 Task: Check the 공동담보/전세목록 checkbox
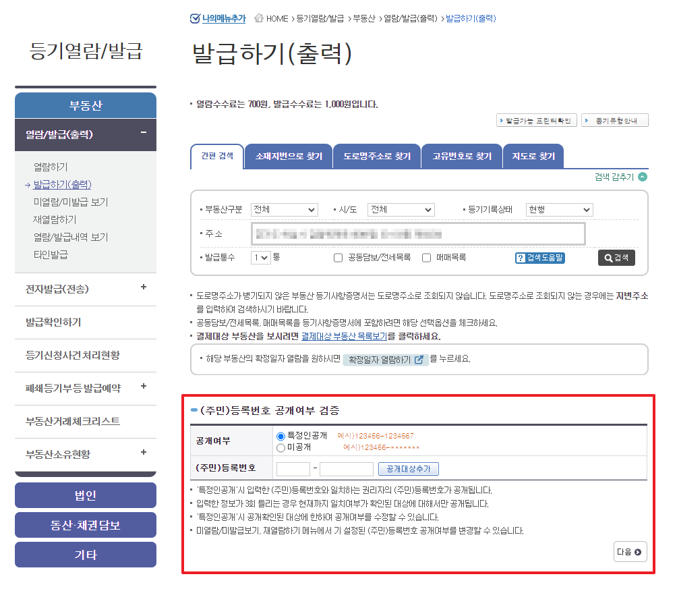pyautogui.click(x=338, y=258)
